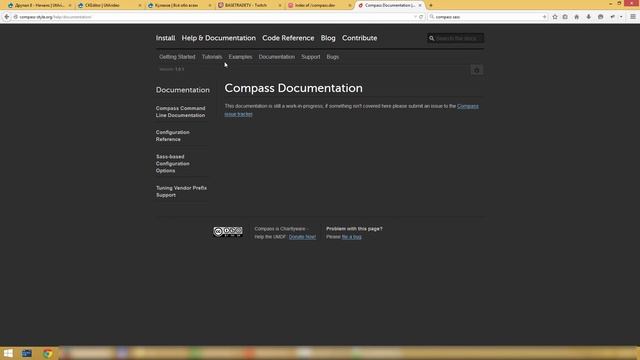The width and height of the screenshot is (640, 360).
Task: Click the Donate Now link
Action: click(x=302, y=237)
